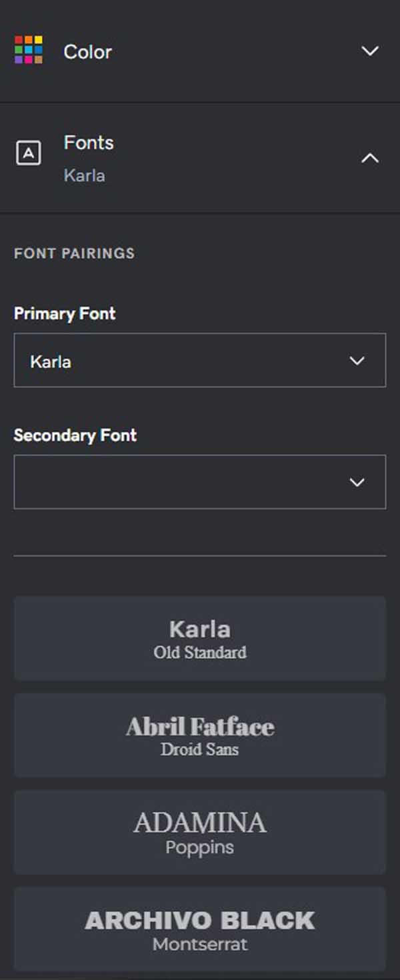400x980 pixels.
Task: Click the Primary Font dropdown arrow
Action: [x=357, y=361]
